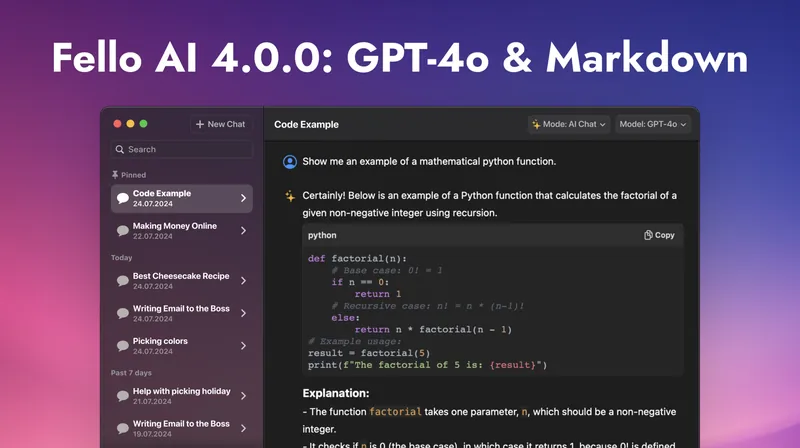This screenshot has height=448, width=800.
Task: Open the Mode: AI Chat dropdown
Action: (569, 124)
